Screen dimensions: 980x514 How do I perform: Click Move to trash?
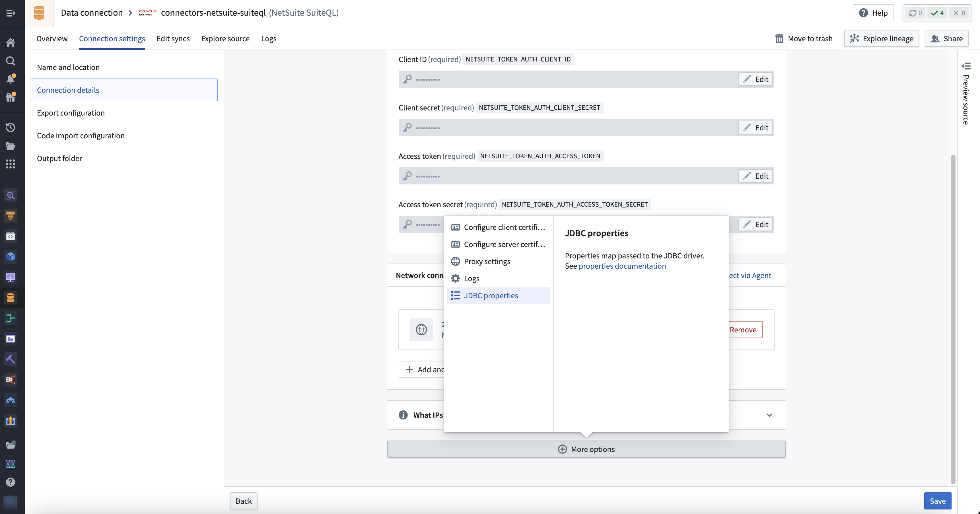(804, 38)
